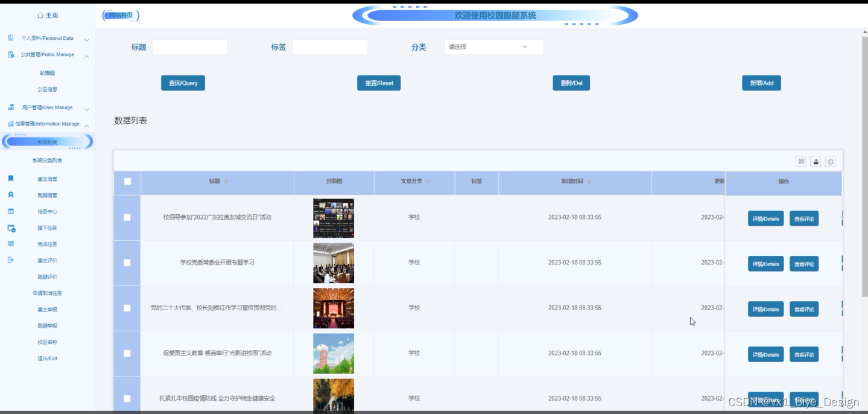Click the Information Manage chart icon

[x=11, y=124]
